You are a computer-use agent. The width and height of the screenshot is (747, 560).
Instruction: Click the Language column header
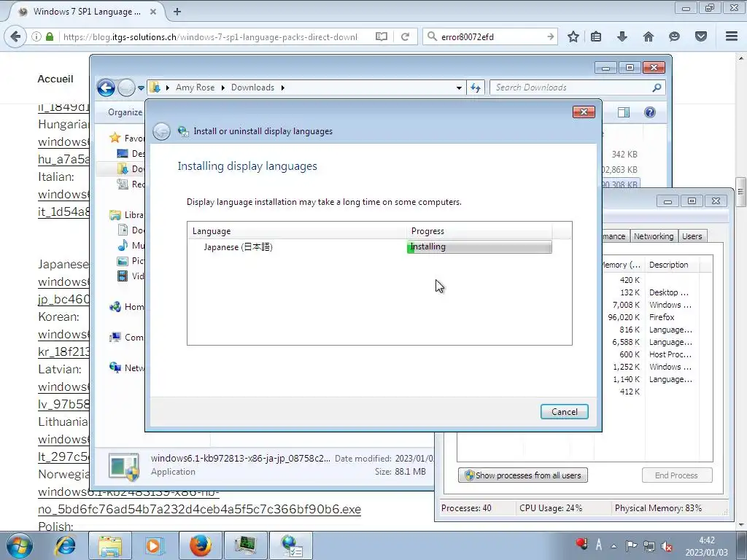click(x=212, y=231)
